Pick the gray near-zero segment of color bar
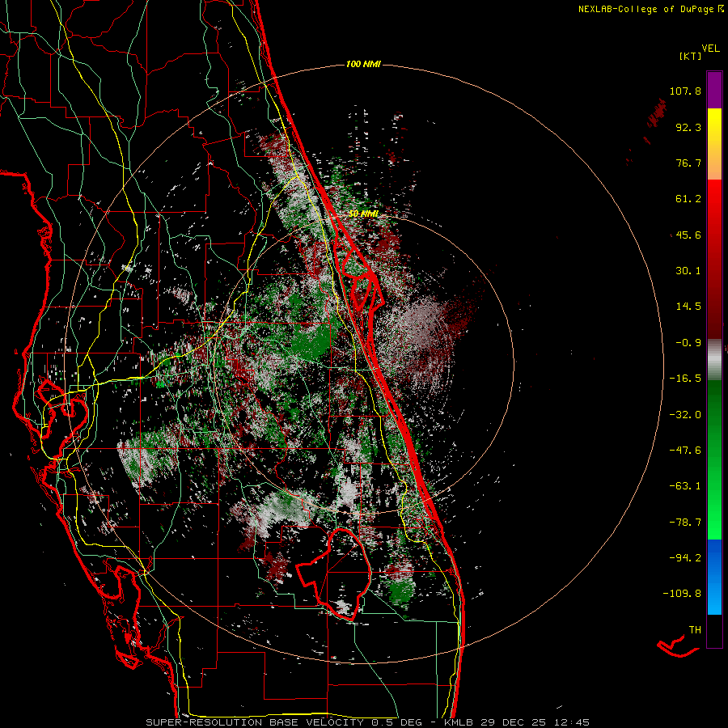The height and width of the screenshot is (728, 728). click(x=714, y=359)
